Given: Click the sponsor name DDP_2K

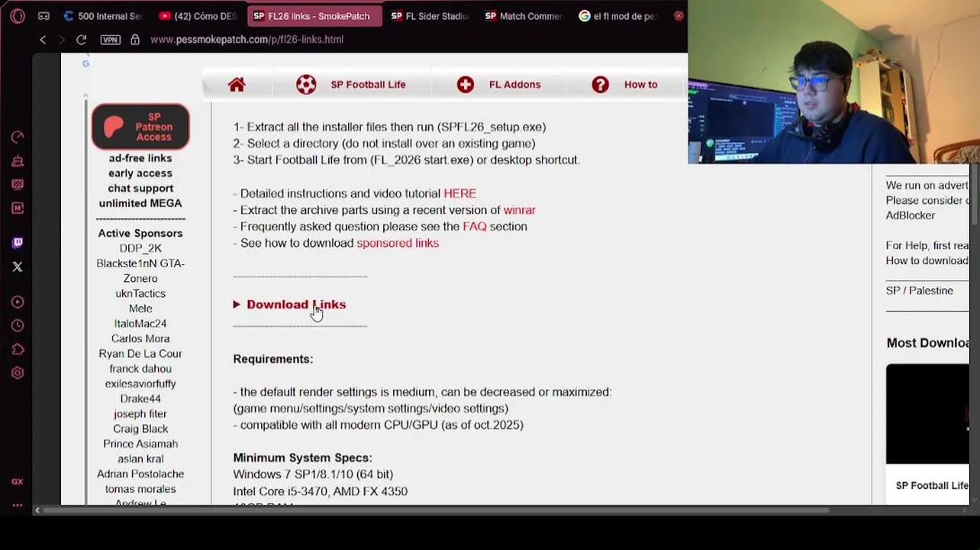Looking at the screenshot, I should [140, 248].
